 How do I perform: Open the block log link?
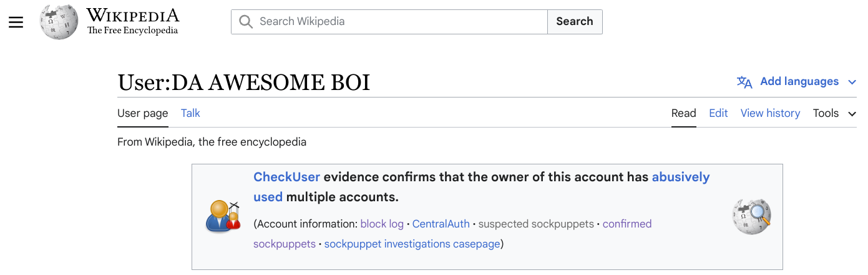click(x=382, y=224)
